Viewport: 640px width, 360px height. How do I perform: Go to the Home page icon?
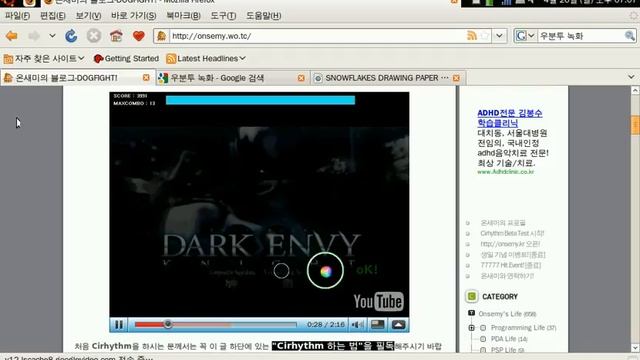coord(116,36)
